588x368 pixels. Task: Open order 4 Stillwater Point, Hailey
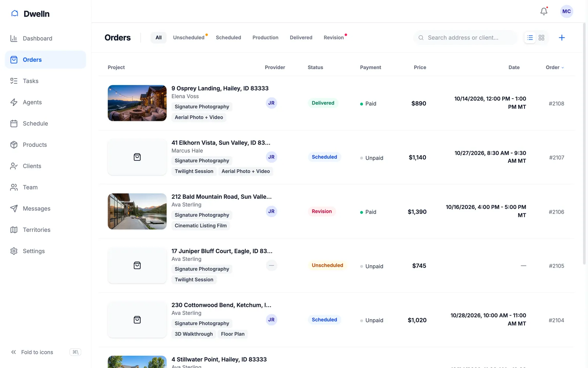point(219,360)
